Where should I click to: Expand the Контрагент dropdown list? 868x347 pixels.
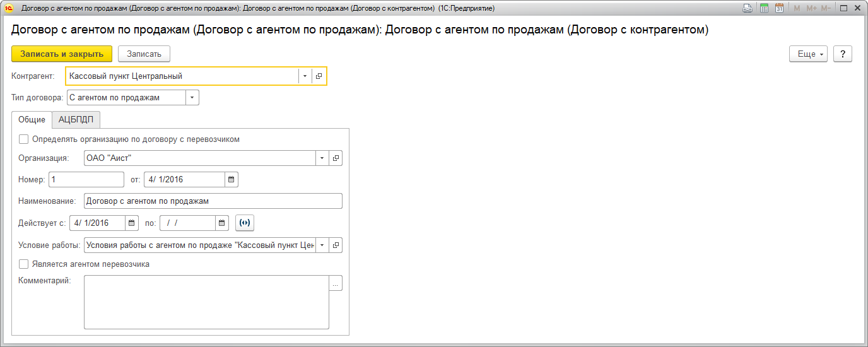click(305, 76)
